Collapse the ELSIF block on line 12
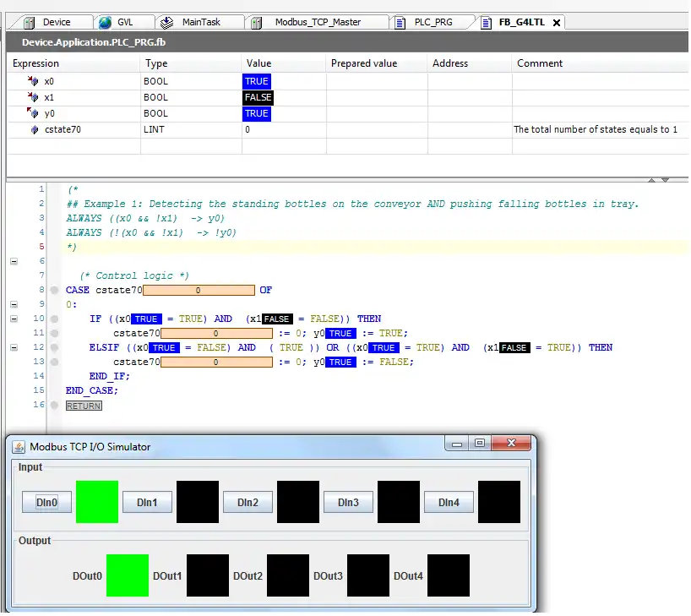691x616 pixels. point(14,347)
